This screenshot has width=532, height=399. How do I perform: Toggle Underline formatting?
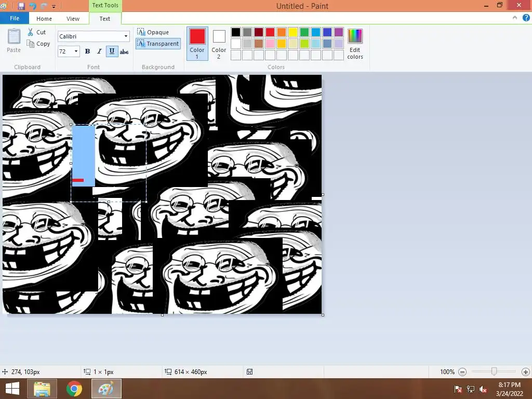112,51
